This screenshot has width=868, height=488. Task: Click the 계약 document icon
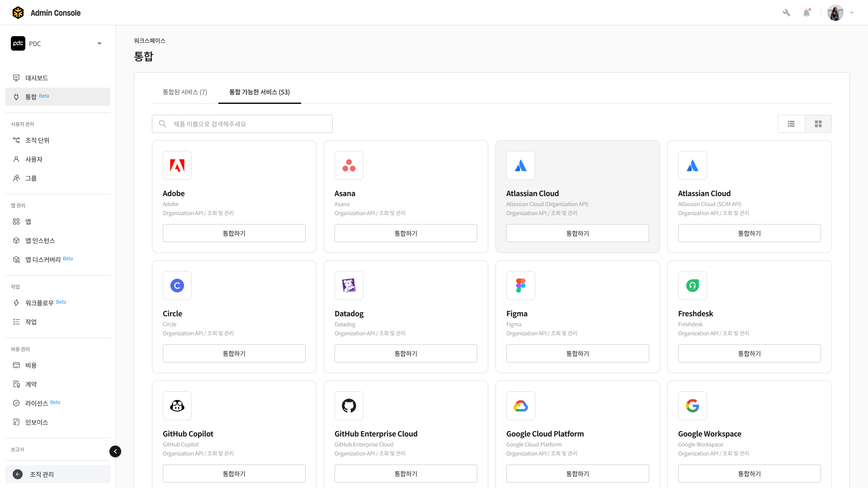coord(16,384)
